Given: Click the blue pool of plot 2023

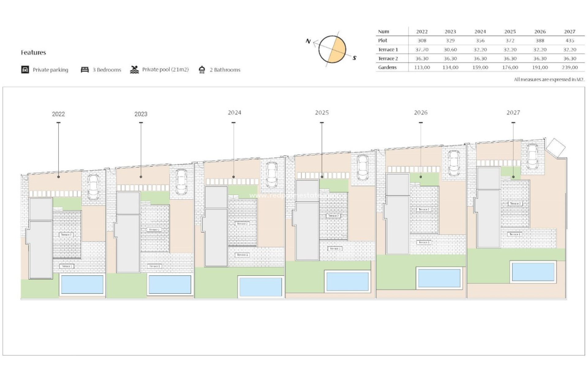Looking at the screenshot, I should pyautogui.click(x=170, y=285).
